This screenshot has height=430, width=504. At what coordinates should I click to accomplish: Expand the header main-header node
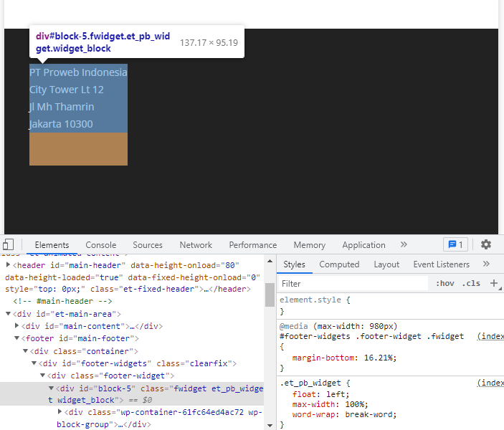pyautogui.click(x=8, y=265)
